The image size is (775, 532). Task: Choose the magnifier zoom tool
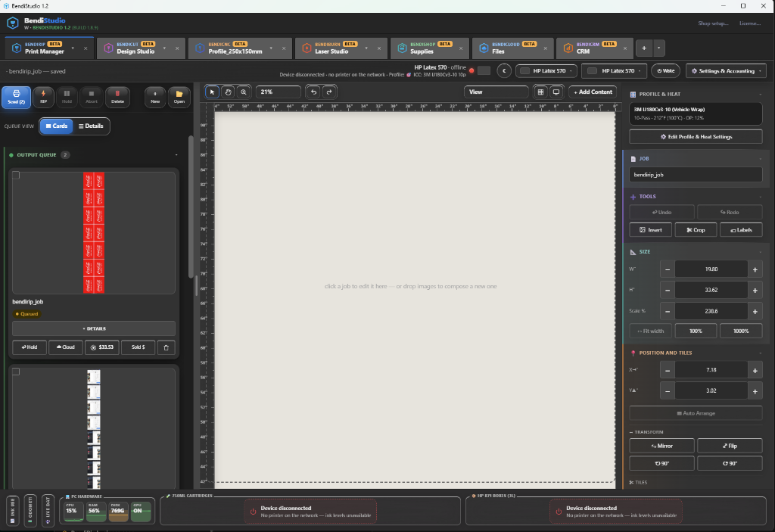[244, 92]
